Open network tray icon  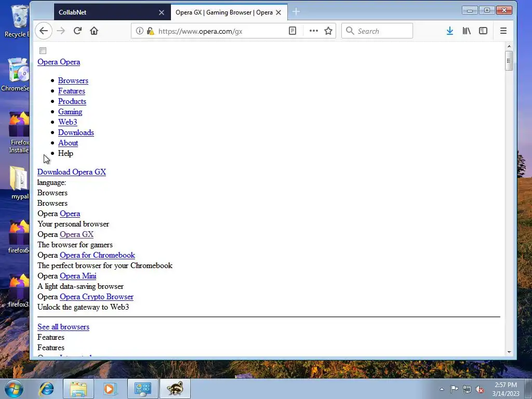tap(467, 389)
